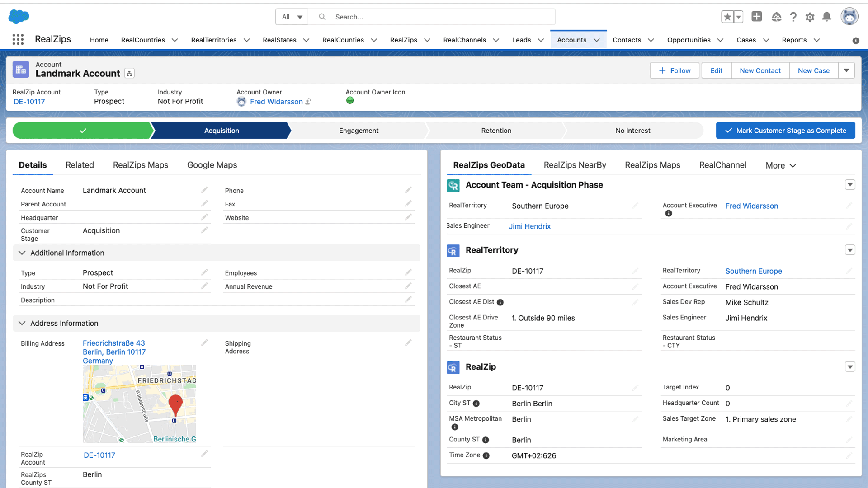Screen dimensions: 868x488
Task: Open the Southern Europe RealTerritory link
Action: 753,271
